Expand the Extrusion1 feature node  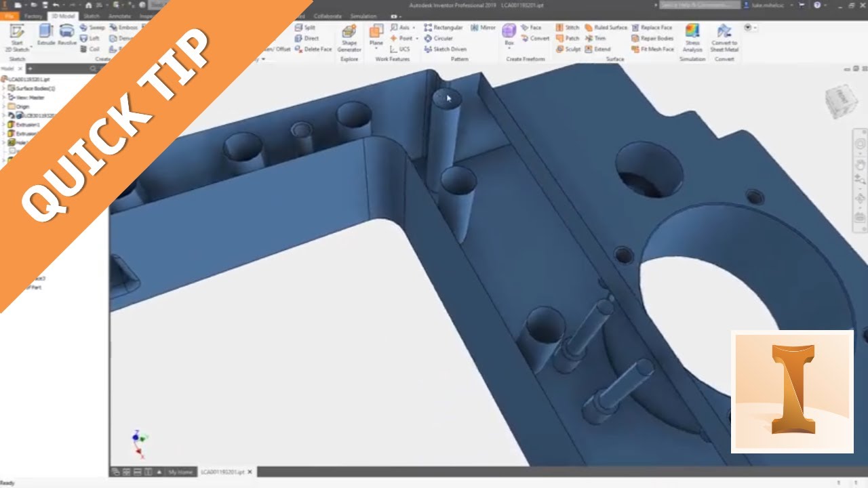click(x=3, y=125)
